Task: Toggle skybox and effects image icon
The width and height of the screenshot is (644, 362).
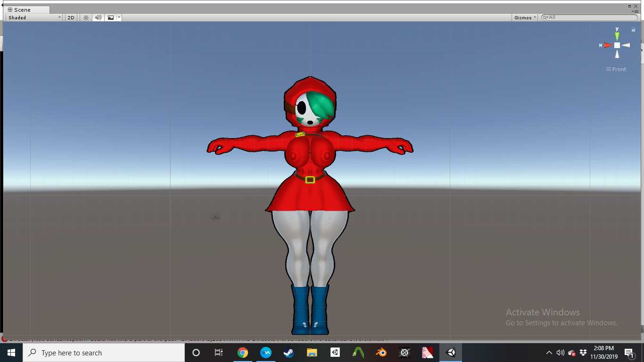Action: [111, 17]
